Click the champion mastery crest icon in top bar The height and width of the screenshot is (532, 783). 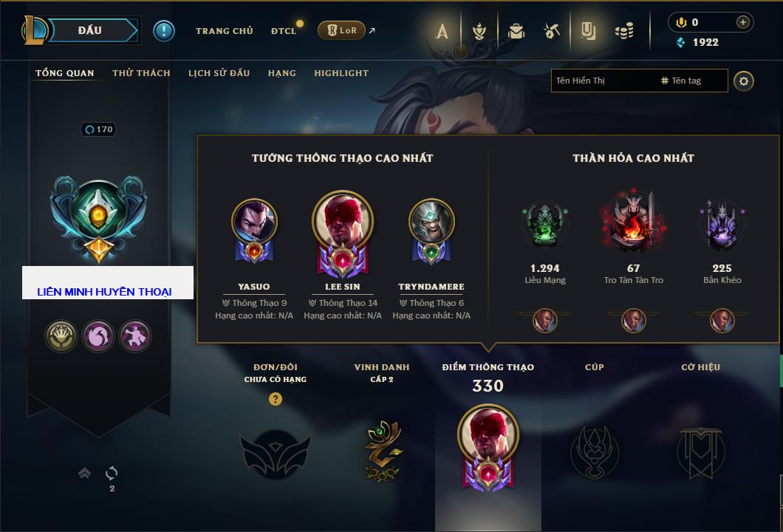coord(479,32)
